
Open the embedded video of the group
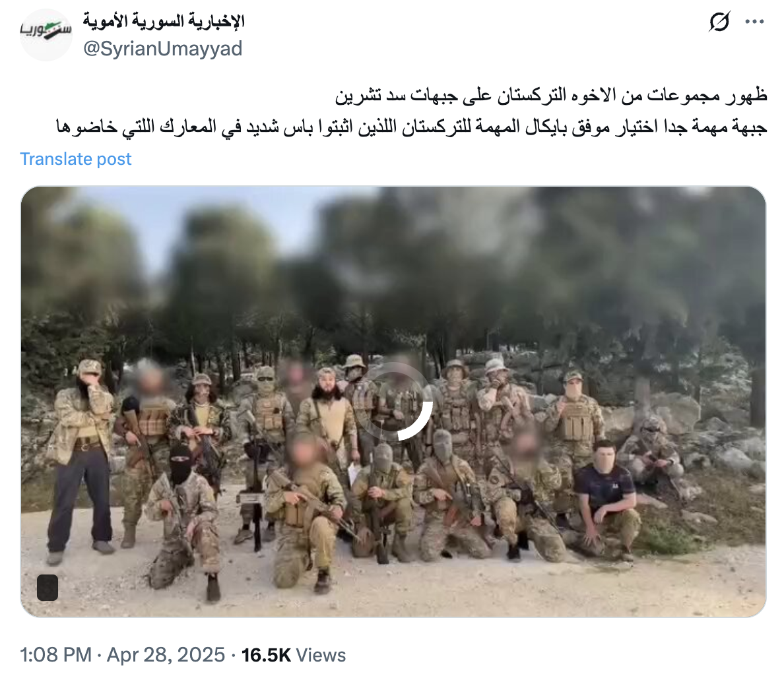tap(393, 402)
